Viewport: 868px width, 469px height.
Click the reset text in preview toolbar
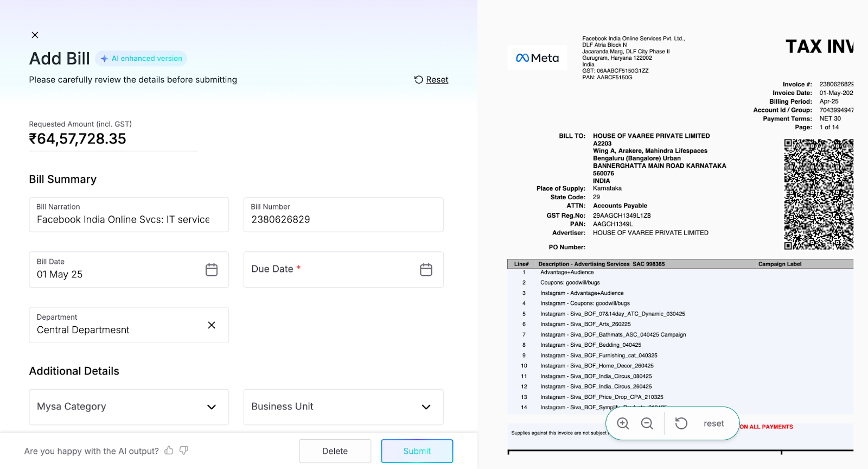[x=714, y=423]
